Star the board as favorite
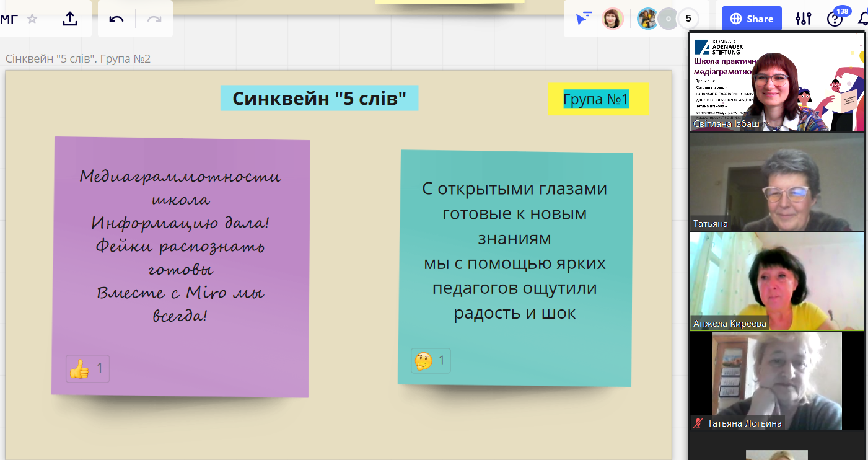868x460 pixels. (32, 19)
